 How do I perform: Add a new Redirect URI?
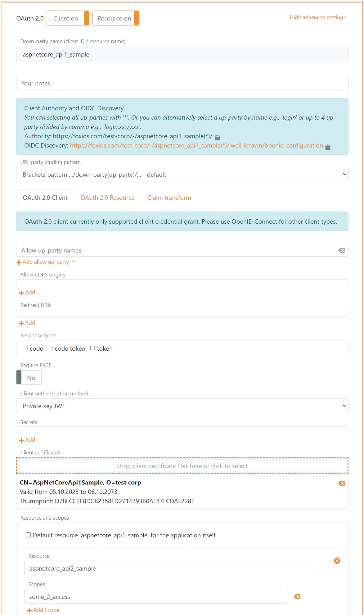27,323
